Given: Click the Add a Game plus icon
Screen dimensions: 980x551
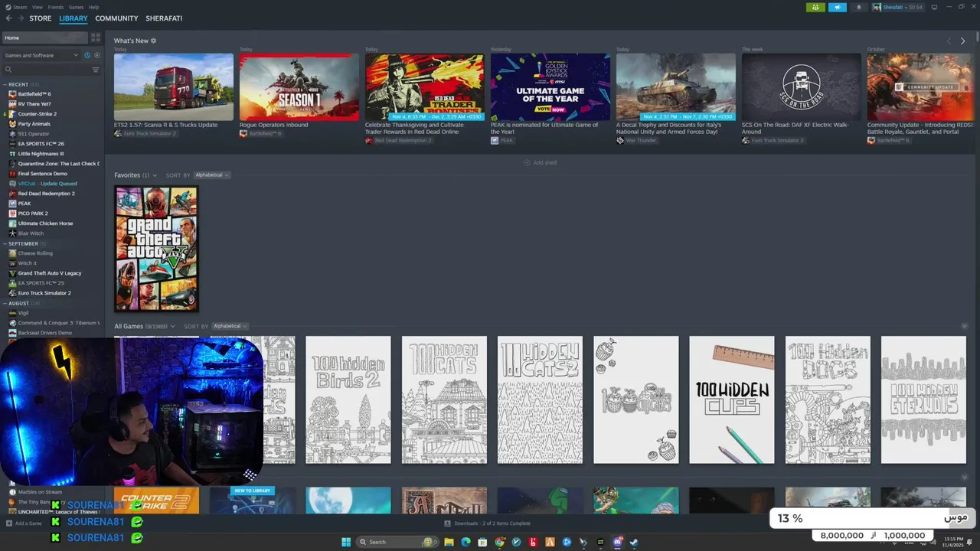Looking at the screenshot, I should click(x=9, y=523).
